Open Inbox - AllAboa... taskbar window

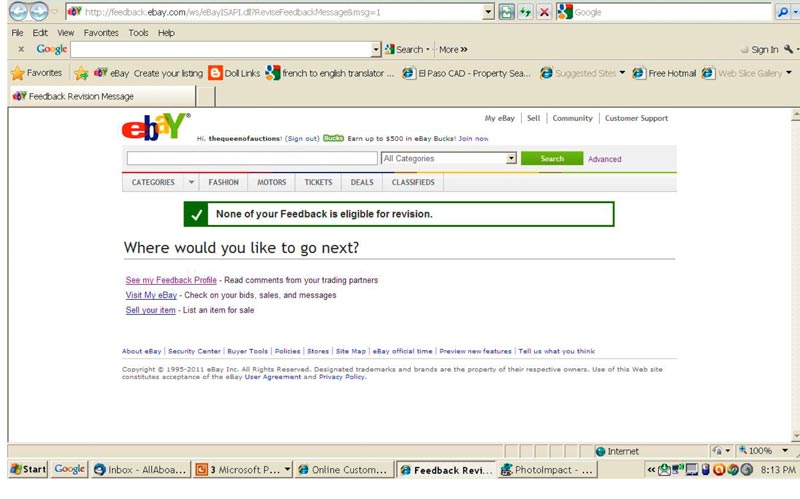[141, 469]
